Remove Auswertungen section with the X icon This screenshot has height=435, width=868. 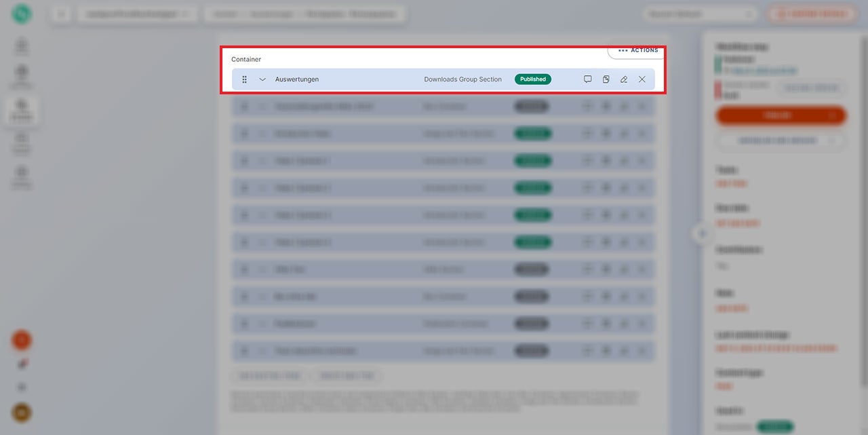642,79
